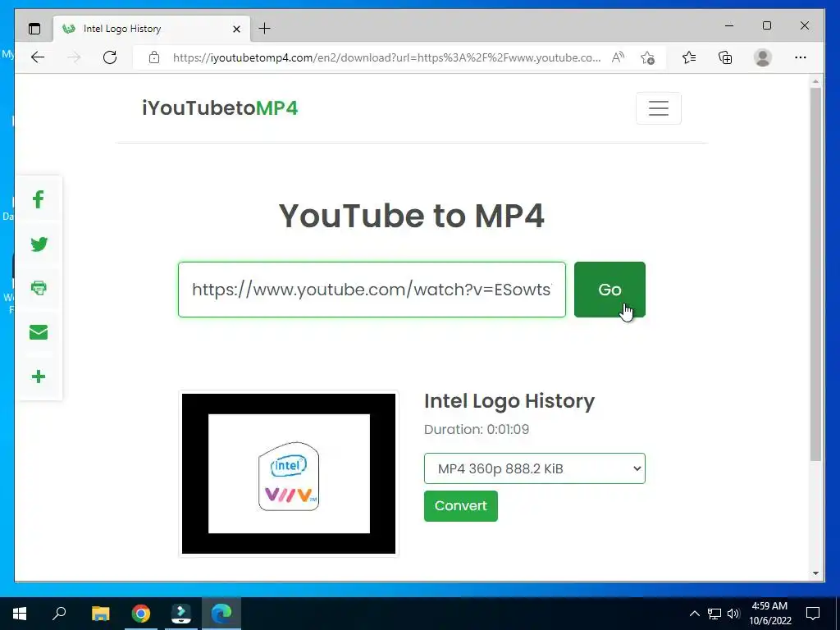This screenshot has width=840, height=630.
Task: Open the notification center
Action: tap(813, 614)
